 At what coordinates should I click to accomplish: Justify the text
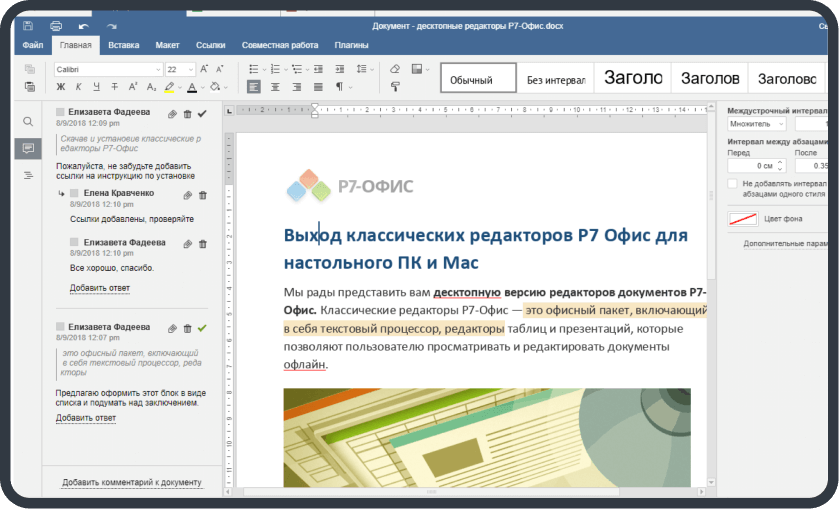point(318,87)
